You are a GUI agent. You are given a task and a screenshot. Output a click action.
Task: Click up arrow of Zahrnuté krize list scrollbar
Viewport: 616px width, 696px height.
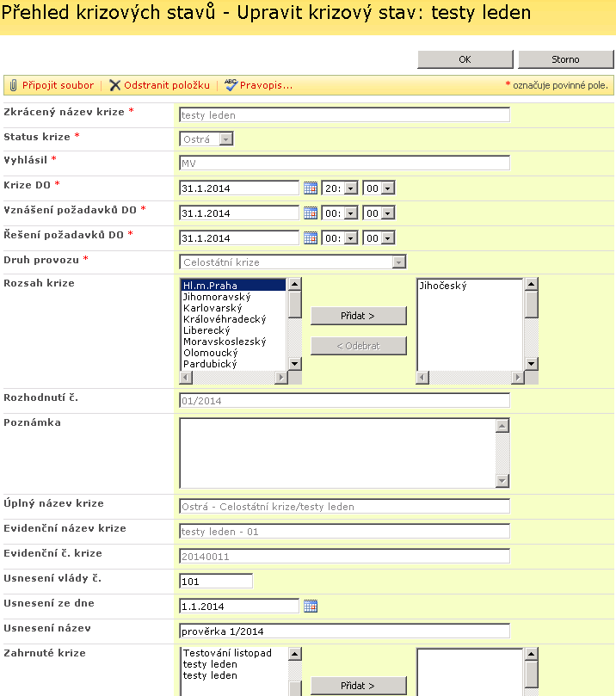295,654
